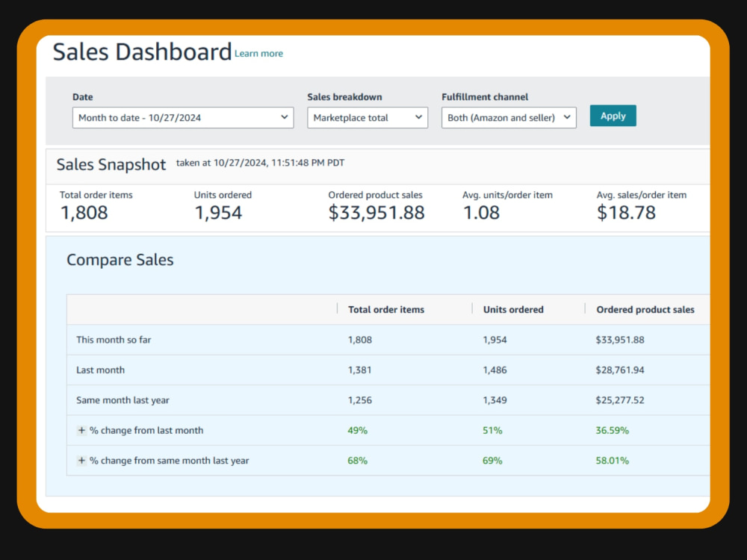Click the table 1,954 this month cell
The image size is (747, 560).
(x=495, y=340)
